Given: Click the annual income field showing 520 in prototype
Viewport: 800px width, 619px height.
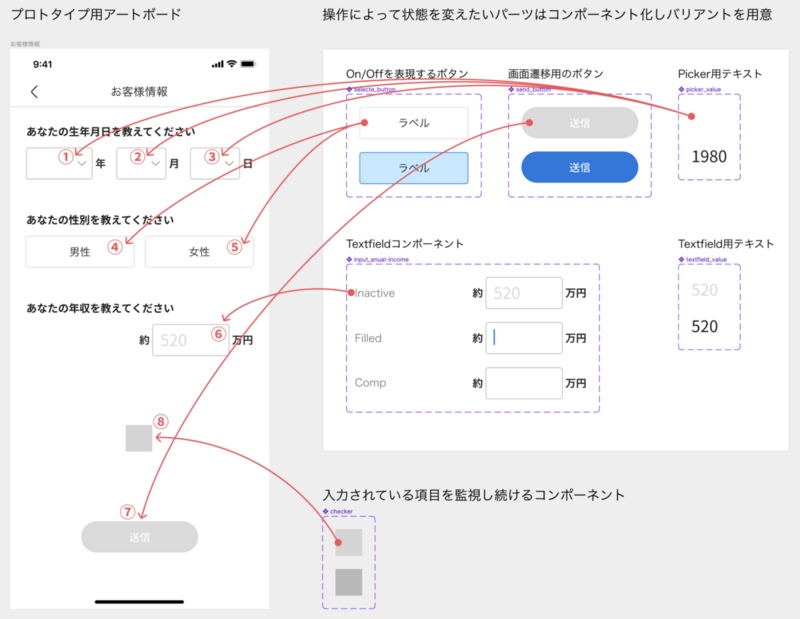Looking at the screenshot, I should click(x=191, y=340).
